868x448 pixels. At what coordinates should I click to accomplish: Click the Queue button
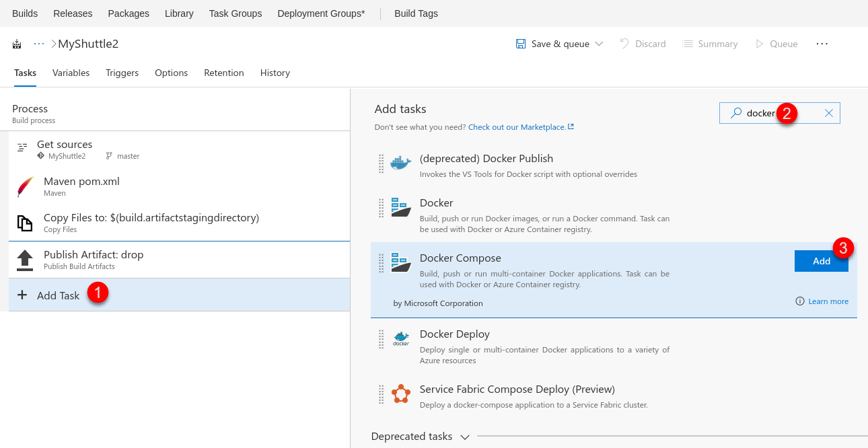[776, 44]
